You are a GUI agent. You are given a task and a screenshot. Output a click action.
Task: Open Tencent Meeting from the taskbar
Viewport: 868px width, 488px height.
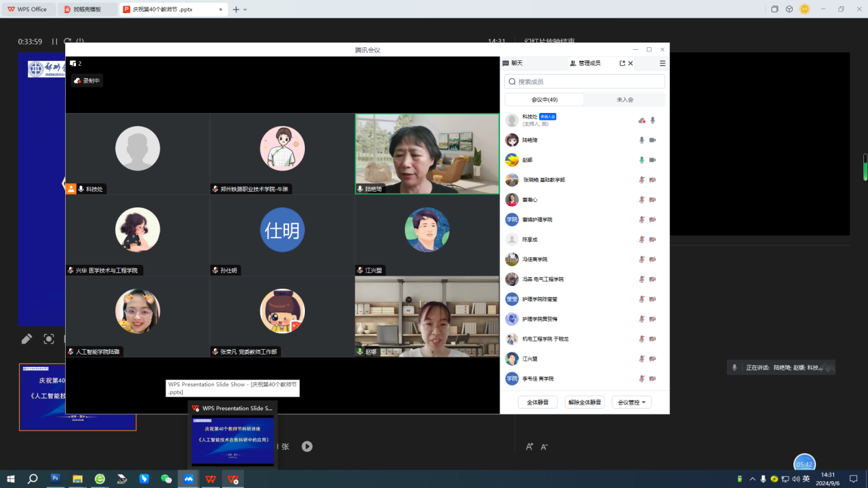click(188, 479)
